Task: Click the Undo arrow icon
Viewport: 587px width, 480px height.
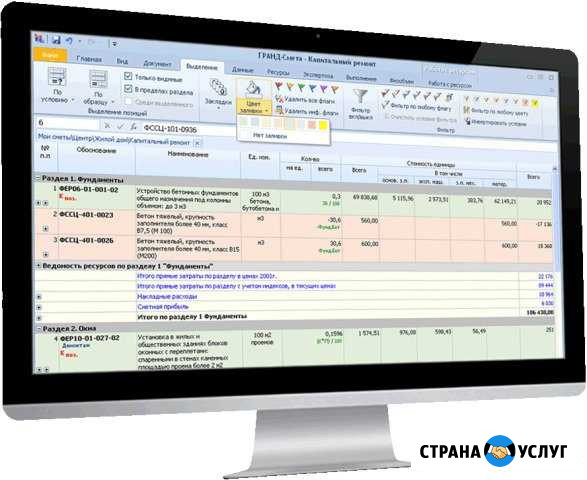Action: (69, 40)
